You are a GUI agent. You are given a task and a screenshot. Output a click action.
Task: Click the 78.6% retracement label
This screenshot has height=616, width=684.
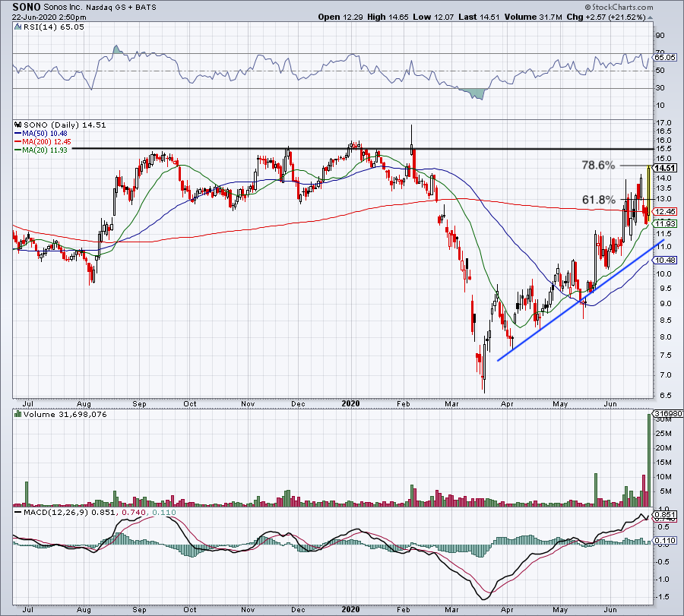[x=599, y=166]
